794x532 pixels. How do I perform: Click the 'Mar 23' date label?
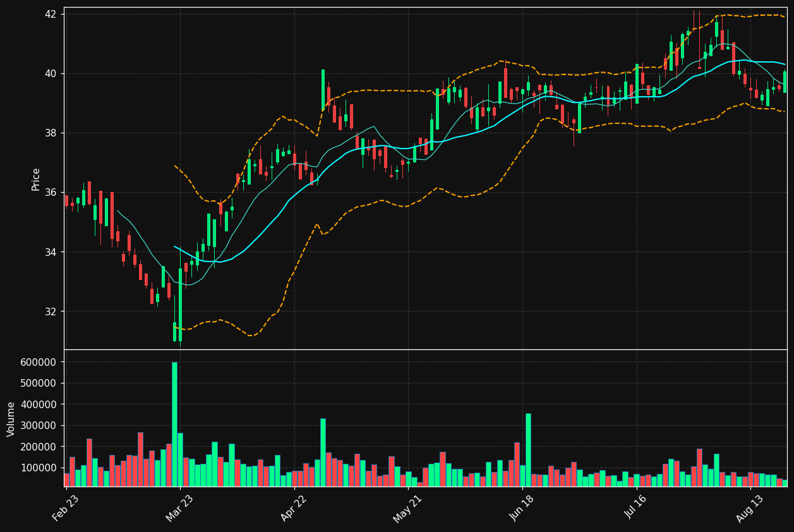click(x=180, y=508)
